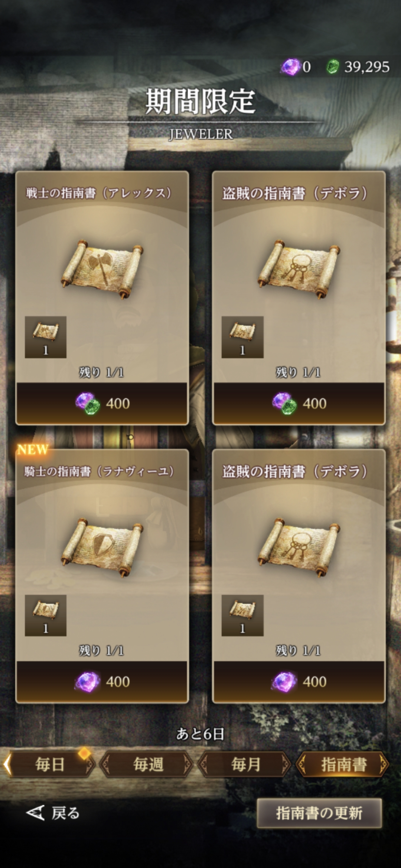The width and height of the screenshot is (401, 868).
Task: Tap small scroll thumbnail in Alex warrior card
Action: pos(46,337)
